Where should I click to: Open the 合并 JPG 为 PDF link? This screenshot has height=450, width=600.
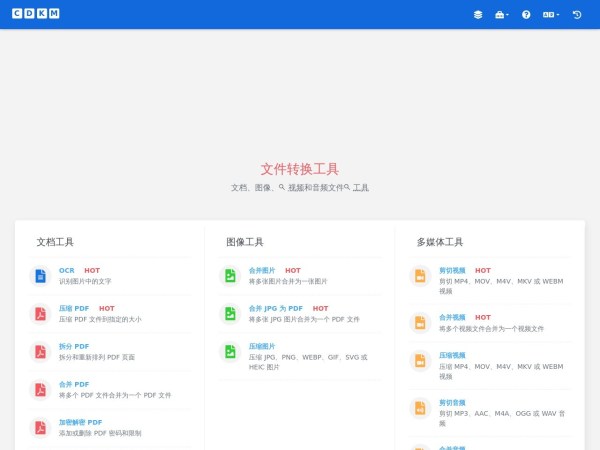275,308
